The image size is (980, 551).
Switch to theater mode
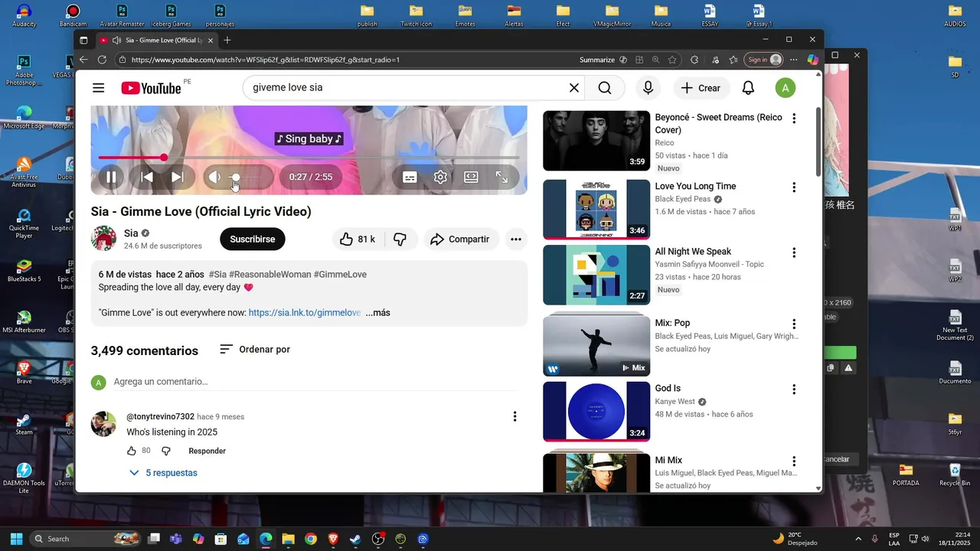(x=471, y=177)
